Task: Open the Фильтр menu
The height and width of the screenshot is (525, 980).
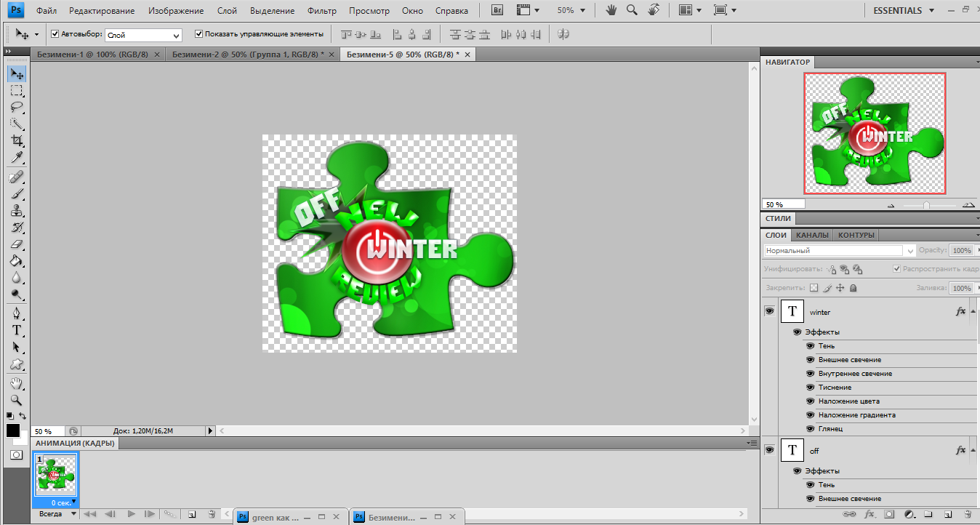Action: tap(321, 11)
